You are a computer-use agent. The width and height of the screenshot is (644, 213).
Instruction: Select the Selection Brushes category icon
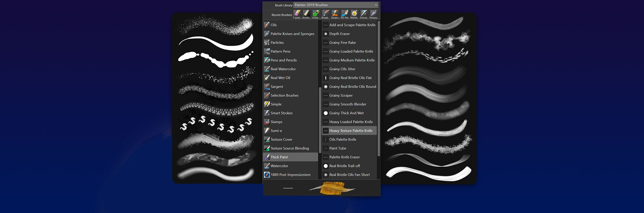267,95
